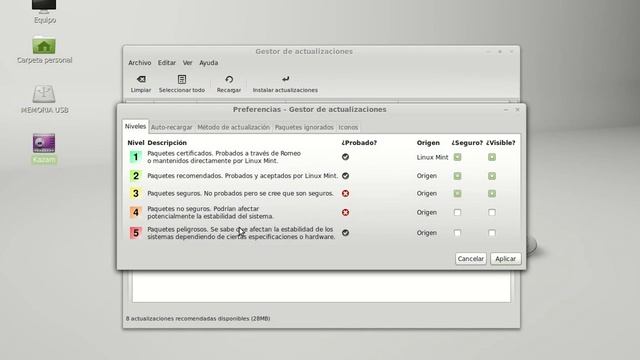Toggle the Visible checkbox for level 1
The height and width of the screenshot is (360, 640).
point(492,157)
